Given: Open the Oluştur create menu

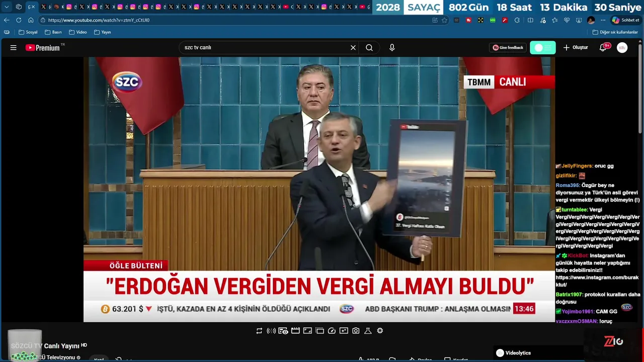Looking at the screenshot, I should pyautogui.click(x=576, y=48).
